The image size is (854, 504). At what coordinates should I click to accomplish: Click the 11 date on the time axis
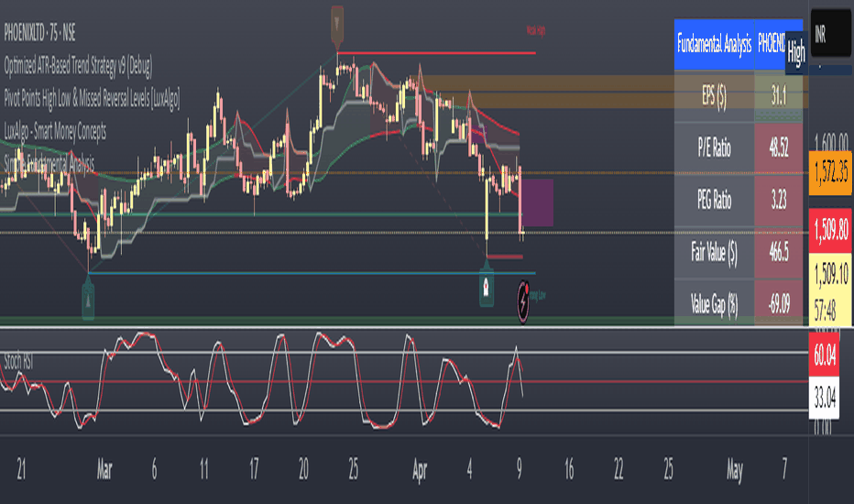203,469
